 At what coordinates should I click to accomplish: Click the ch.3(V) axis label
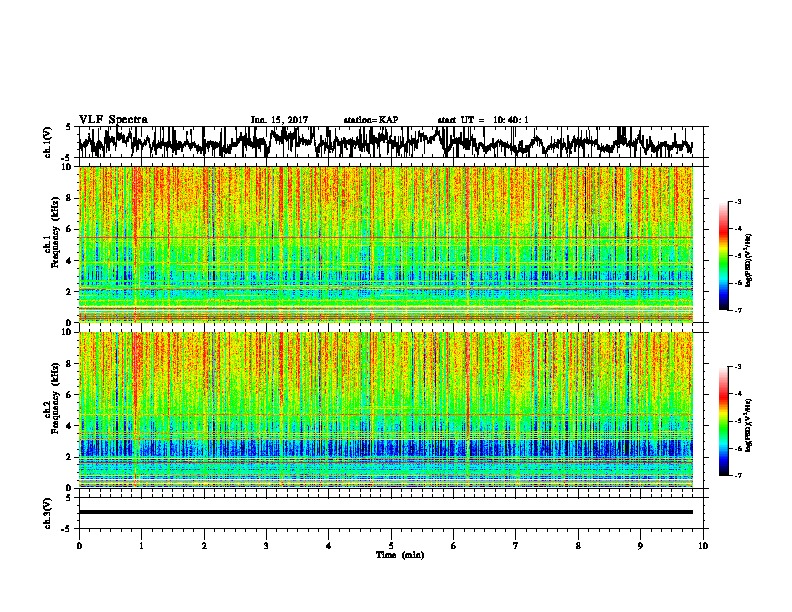[x=48, y=514]
